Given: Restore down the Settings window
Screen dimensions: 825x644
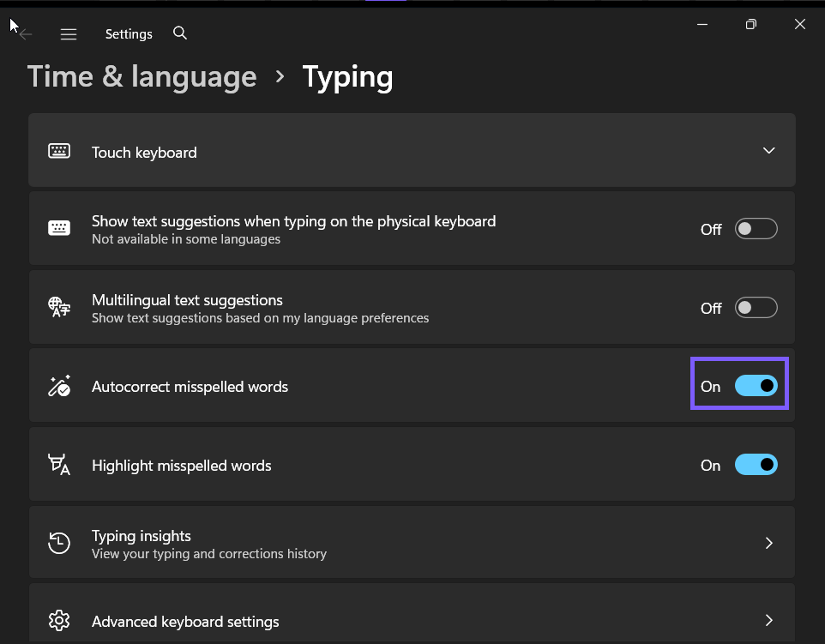Looking at the screenshot, I should [x=750, y=24].
